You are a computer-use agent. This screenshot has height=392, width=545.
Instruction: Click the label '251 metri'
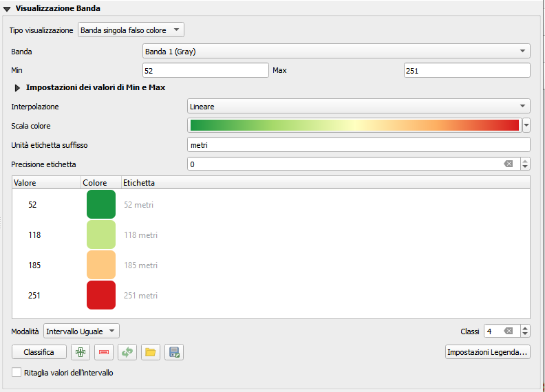pyautogui.click(x=141, y=296)
